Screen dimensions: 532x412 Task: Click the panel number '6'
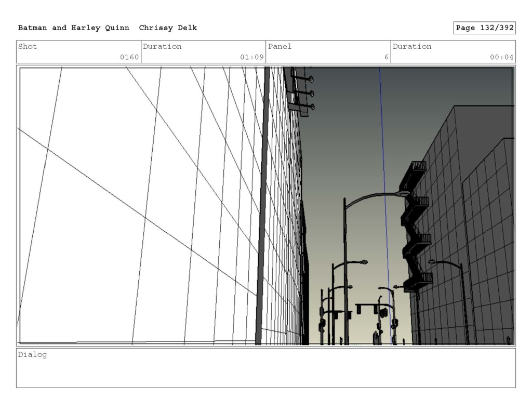point(386,57)
